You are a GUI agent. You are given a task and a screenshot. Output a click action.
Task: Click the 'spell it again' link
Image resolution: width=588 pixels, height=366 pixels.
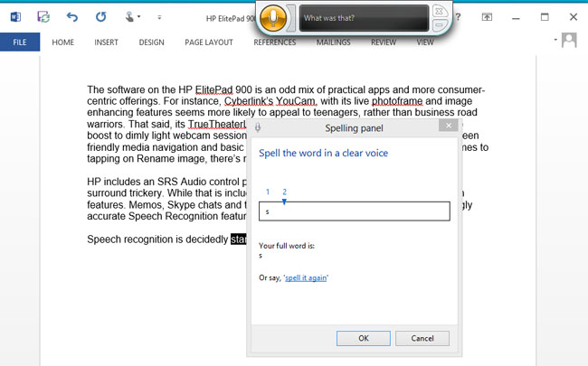coord(306,278)
